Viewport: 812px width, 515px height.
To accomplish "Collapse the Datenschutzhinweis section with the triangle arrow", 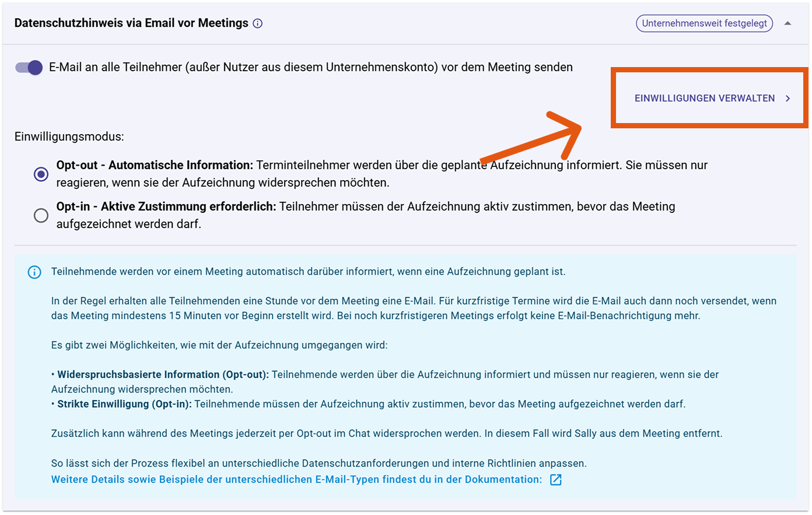I will click(x=787, y=23).
